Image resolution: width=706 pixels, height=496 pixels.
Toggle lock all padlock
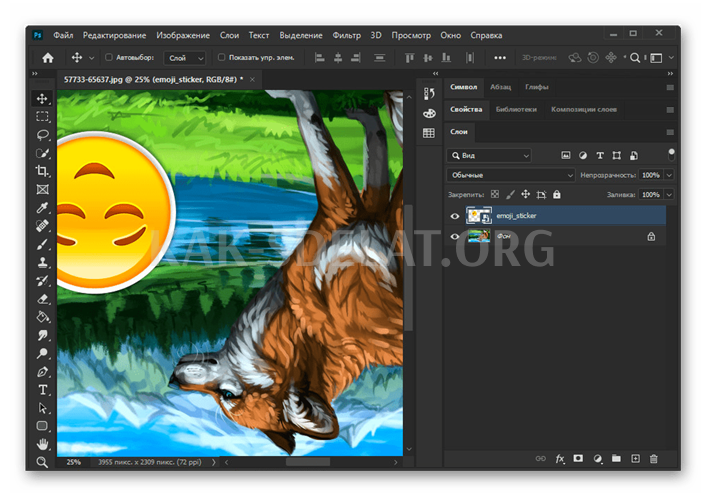(557, 194)
